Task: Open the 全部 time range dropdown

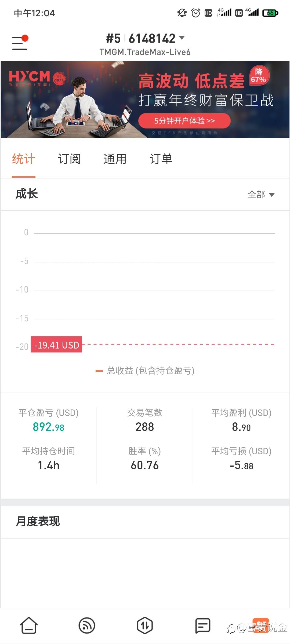Action: click(x=261, y=195)
